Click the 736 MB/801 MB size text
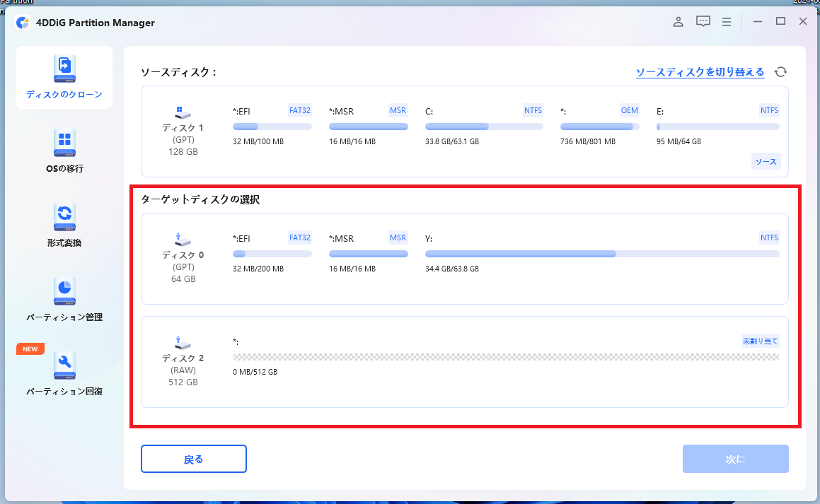This screenshot has height=504, width=820. point(588,141)
